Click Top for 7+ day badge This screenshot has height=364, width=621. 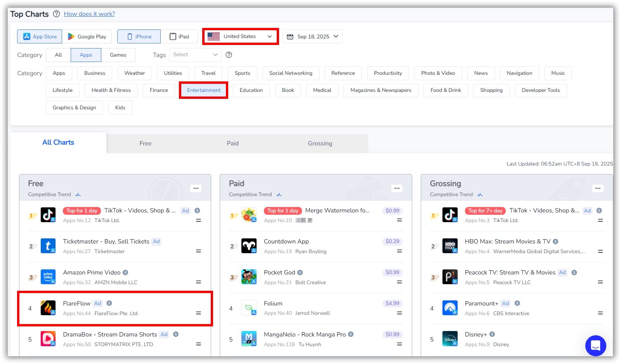[x=485, y=211]
